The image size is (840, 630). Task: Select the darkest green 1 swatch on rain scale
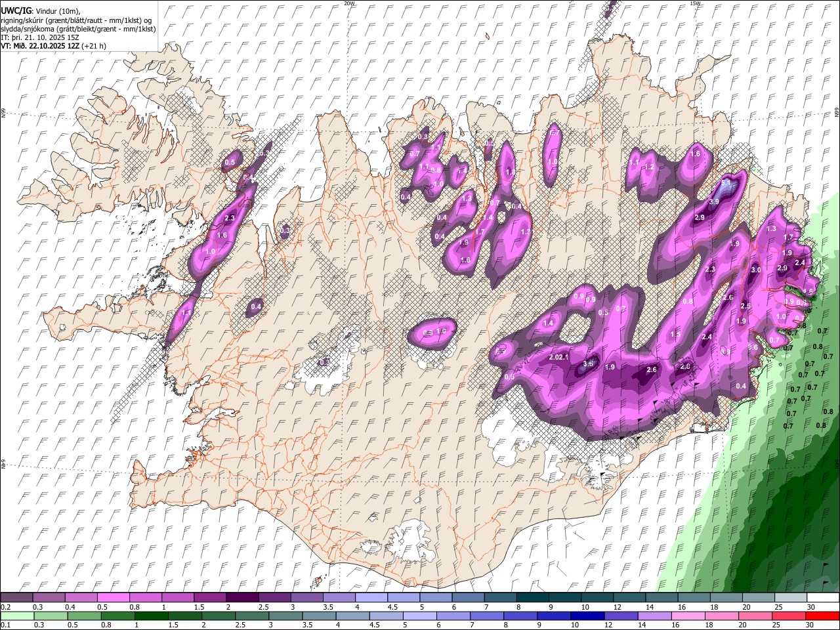coord(151,616)
